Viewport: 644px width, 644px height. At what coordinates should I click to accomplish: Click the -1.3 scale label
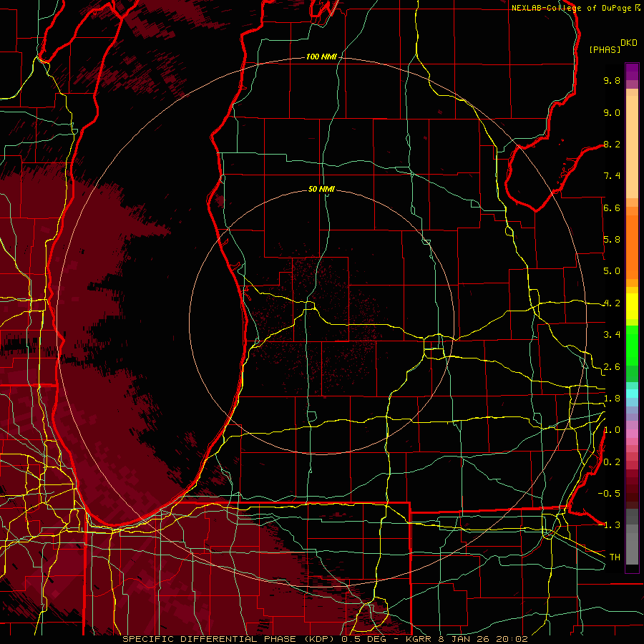[x=609, y=525]
